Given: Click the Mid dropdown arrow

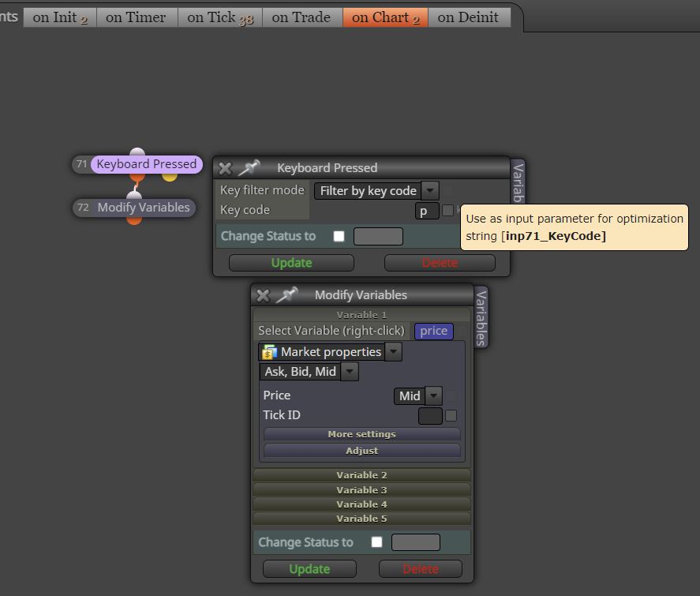Looking at the screenshot, I should click(x=433, y=396).
